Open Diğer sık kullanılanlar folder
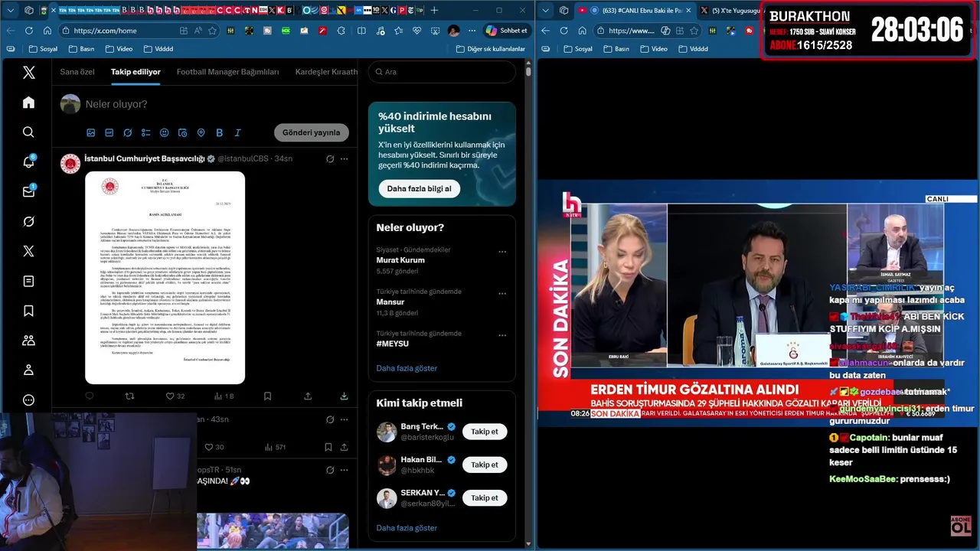Viewport: 980px width, 551px height. click(x=490, y=48)
